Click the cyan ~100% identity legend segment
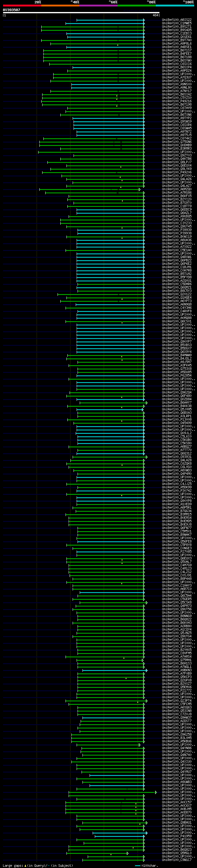The height and width of the screenshot is (868, 197). click(x=175, y=6)
